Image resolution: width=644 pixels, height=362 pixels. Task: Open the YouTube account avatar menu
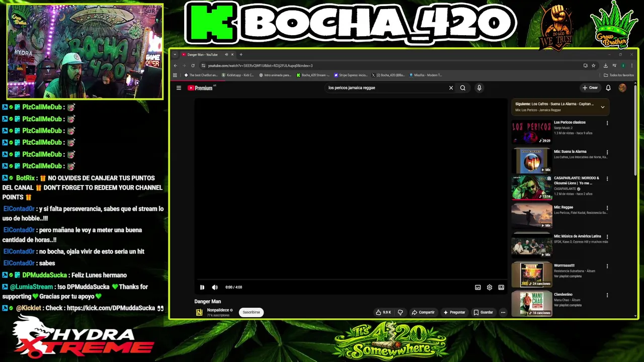[622, 88]
